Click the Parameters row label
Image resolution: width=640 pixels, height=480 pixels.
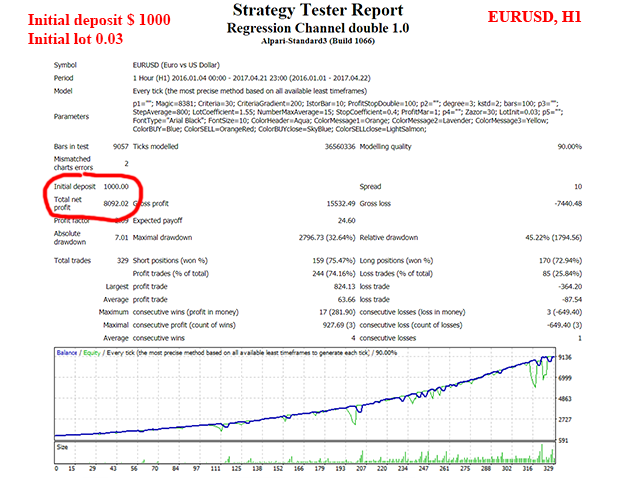coord(71,116)
